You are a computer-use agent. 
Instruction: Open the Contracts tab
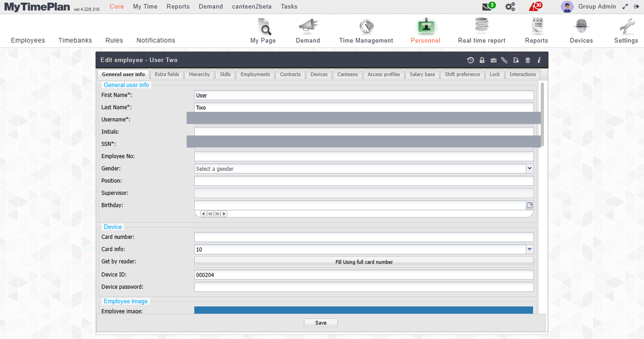click(x=290, y=75)
